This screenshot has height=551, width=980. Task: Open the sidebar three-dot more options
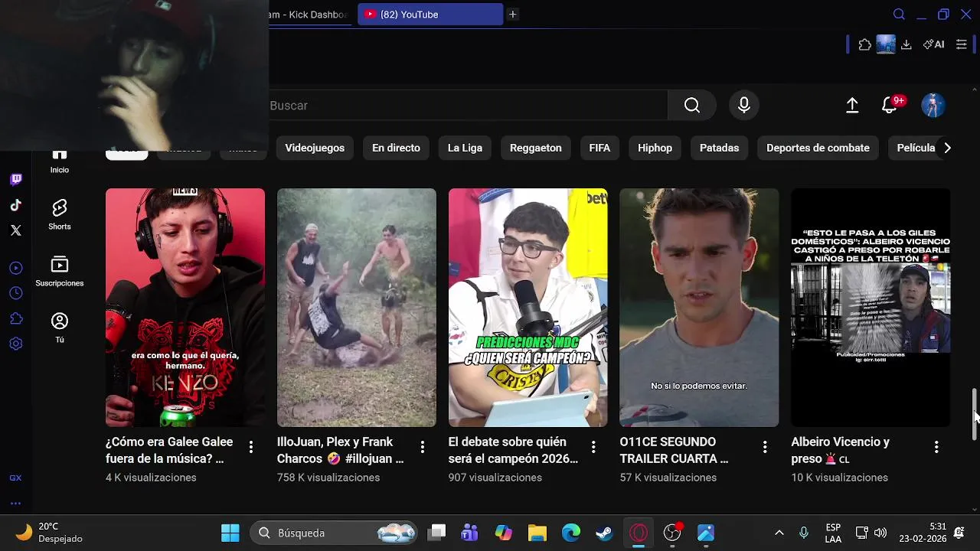pyautogui.click(x=15, y=504)
